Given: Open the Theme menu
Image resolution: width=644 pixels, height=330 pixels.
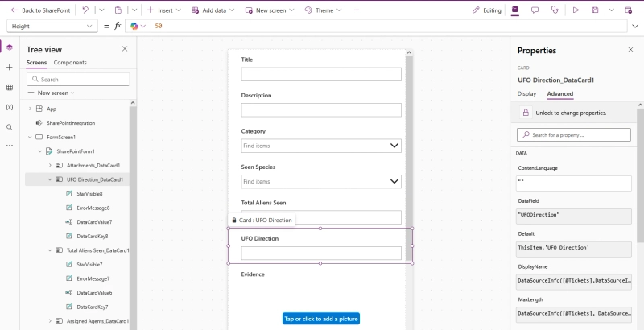Looking at the screenshot, I should (324, 10).
